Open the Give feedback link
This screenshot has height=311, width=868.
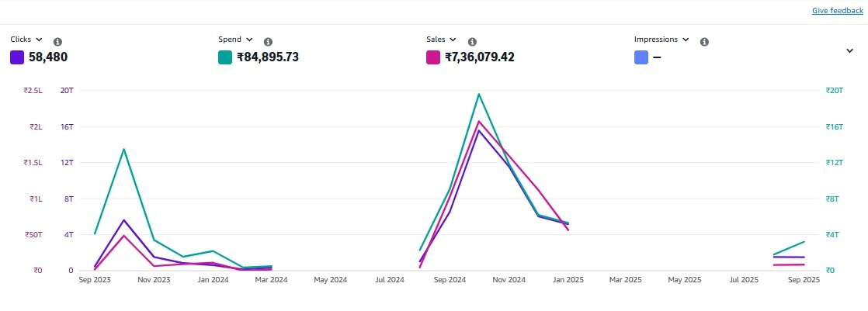pyautogui.click(x=837, y=11)
